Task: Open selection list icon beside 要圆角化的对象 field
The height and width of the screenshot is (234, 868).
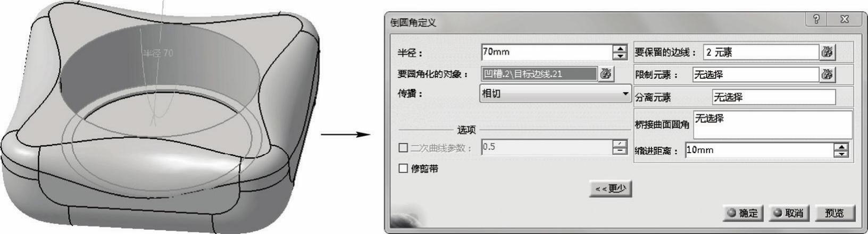Action: 606,74
